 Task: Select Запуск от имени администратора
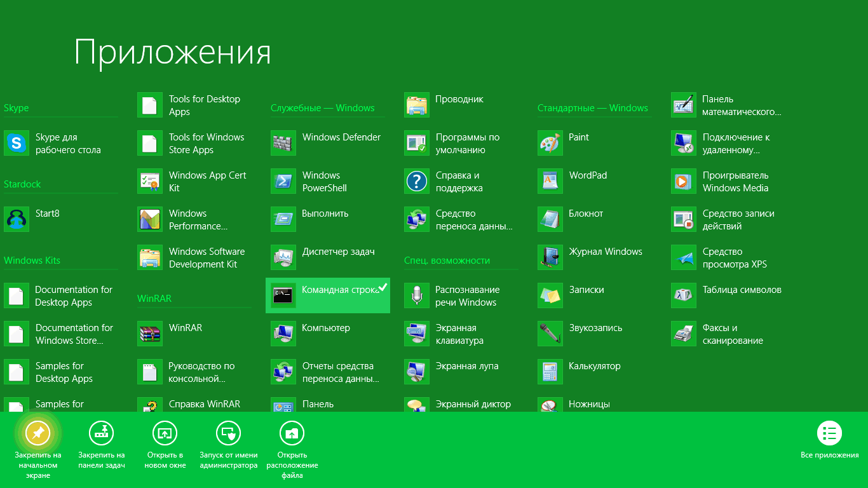click(229, 445)
